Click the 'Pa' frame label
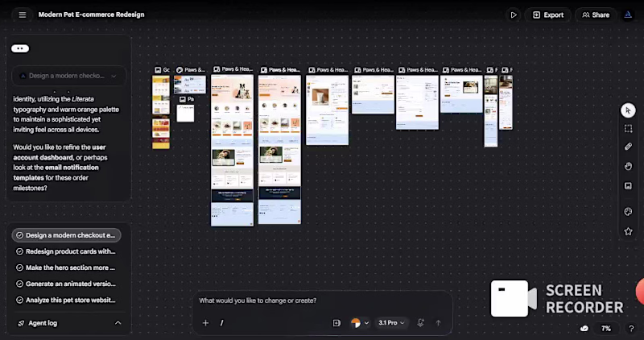Viewport: 644px width, 340px height. (187, 99)
